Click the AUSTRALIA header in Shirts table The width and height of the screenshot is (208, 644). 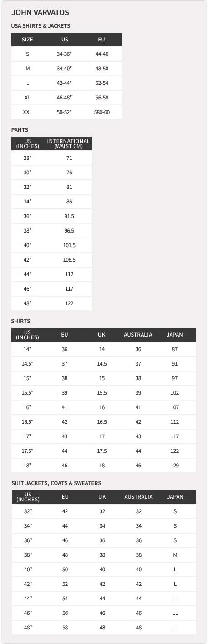click(x=138, y=335)
